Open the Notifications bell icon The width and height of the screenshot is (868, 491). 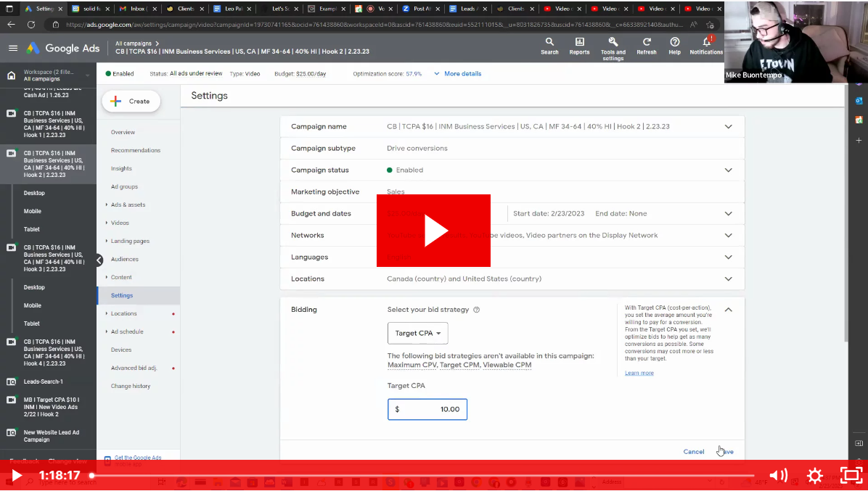706,43
